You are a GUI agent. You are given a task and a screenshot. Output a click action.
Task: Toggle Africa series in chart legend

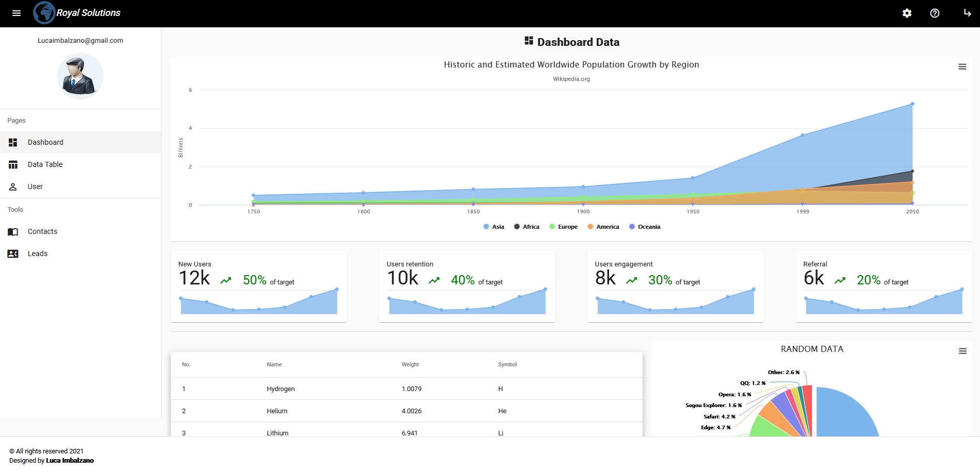click(x=527, y=227)
